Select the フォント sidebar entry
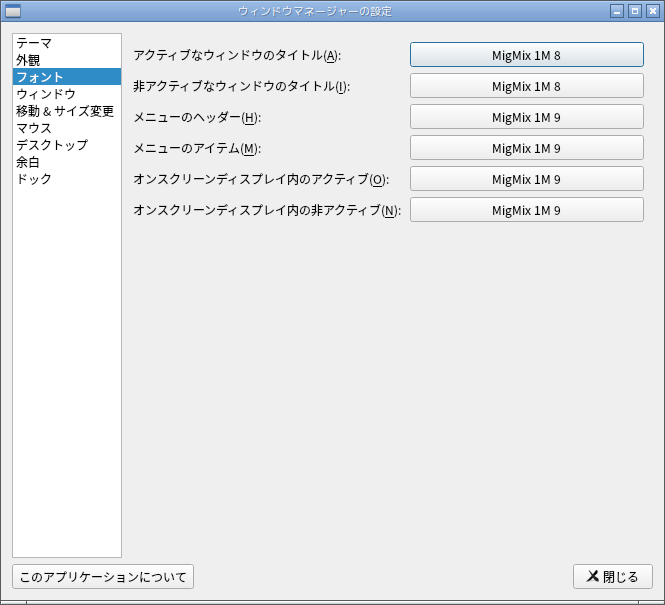665x605 pixels. coord(67,77)
